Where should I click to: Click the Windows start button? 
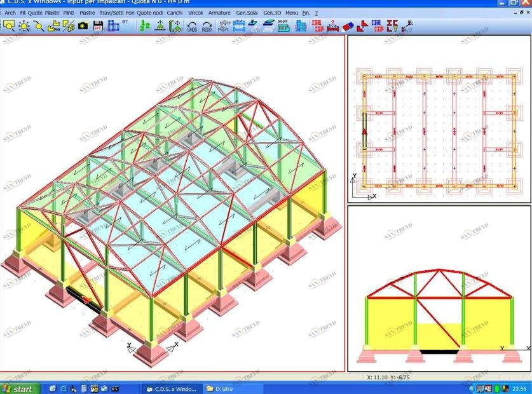click(20, 388)
